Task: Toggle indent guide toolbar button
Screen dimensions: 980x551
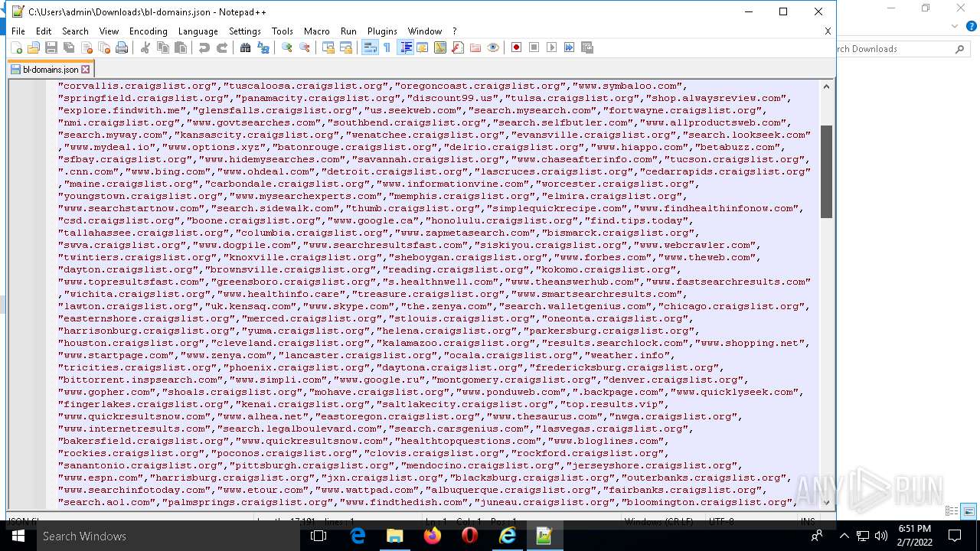Action: (x=405, y=47)
